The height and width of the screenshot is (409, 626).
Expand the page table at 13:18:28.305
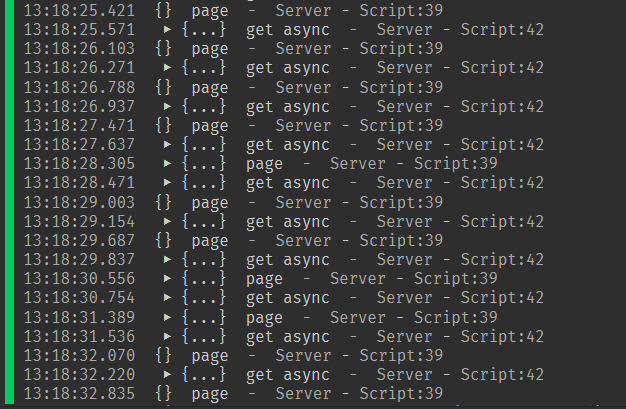coord(167,164)
